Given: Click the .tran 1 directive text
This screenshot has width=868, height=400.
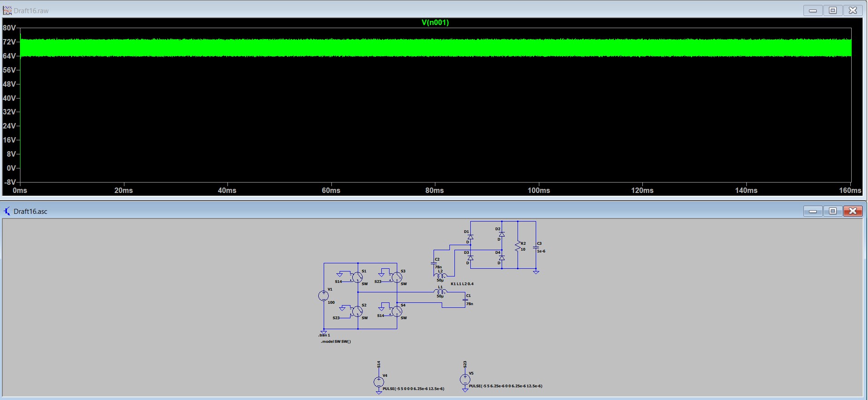Looking at the screenshot, I should 324,335.
